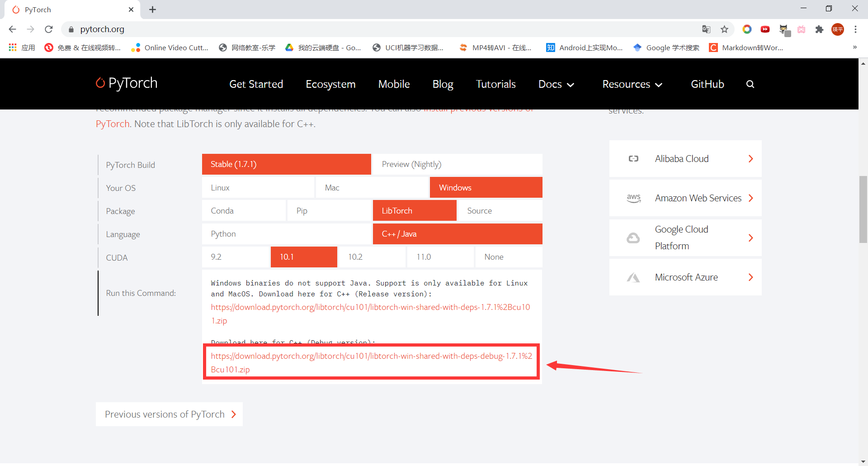Select Stable (1.7.1) build

(x=286, y=164)
